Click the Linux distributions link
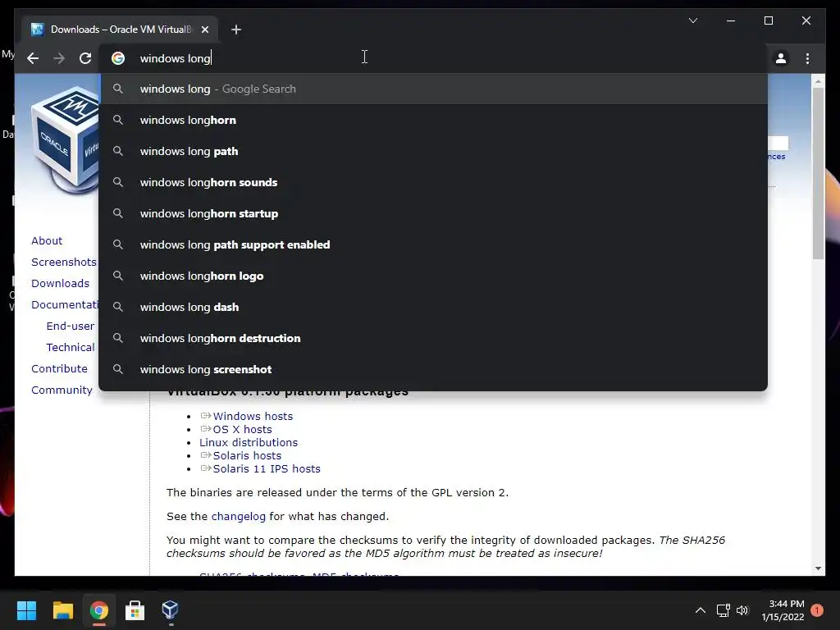 coord(249,442)
